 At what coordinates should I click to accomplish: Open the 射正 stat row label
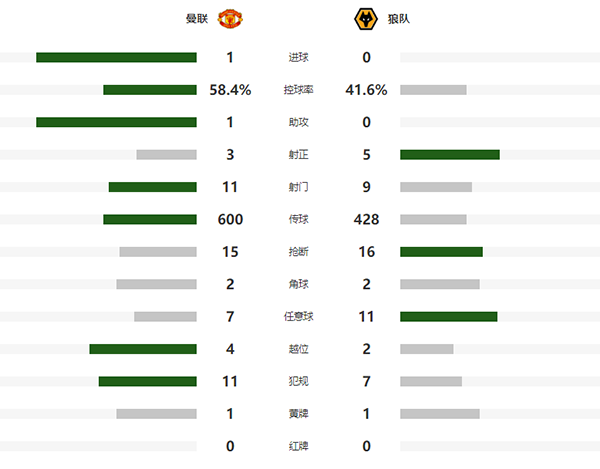(299, 155)
